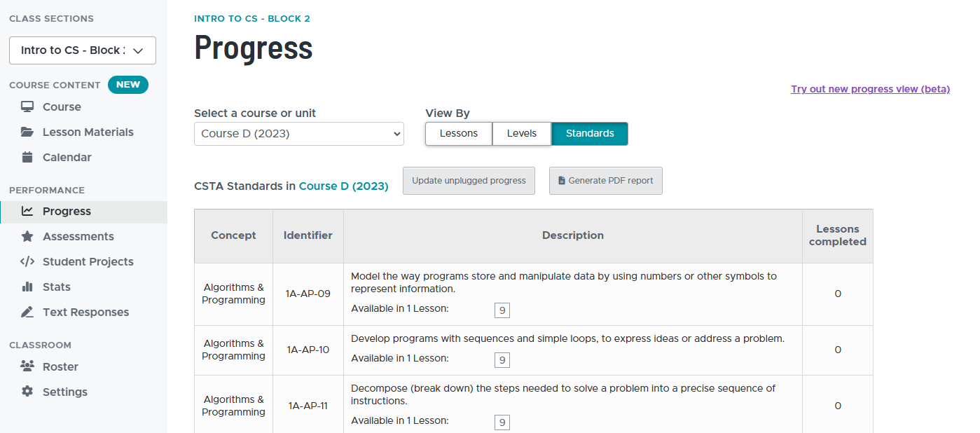Expand the Course D (2023) unit selector
The width and height of the screenshot is (980, 433).
coord(299,134)
